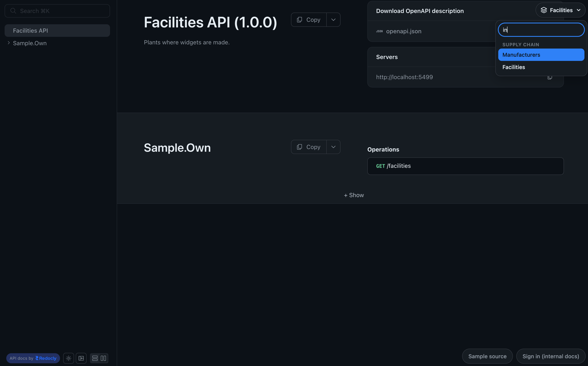Download the openapi.json file
Viewport: 588px width, 366px height.
pyautogui.click(x=404, y=31)
